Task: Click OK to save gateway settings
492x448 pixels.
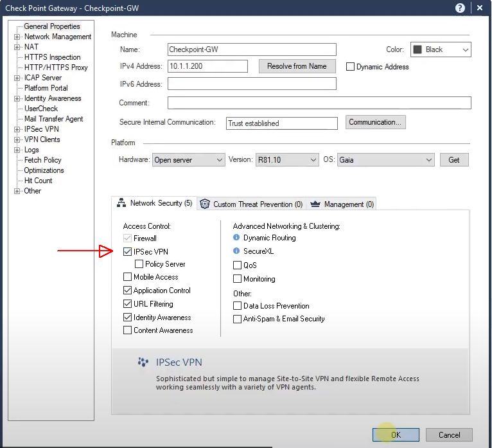Action: (x=396, y=435)
